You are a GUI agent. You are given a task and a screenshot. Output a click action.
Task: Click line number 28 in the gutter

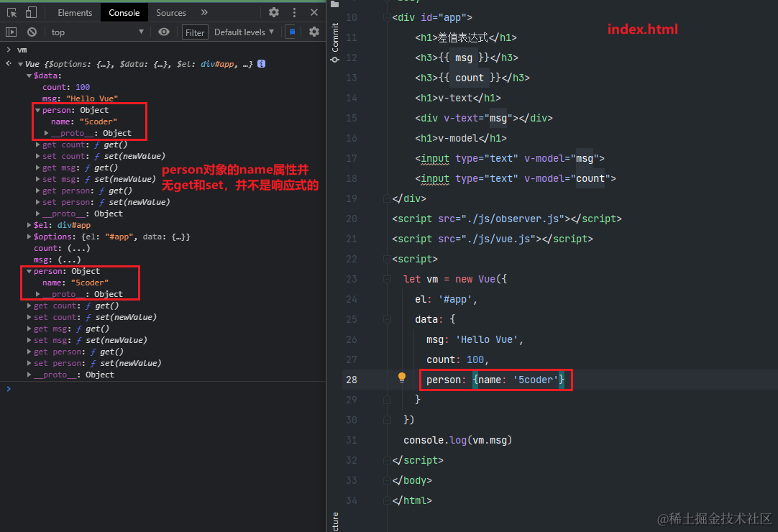352,380
